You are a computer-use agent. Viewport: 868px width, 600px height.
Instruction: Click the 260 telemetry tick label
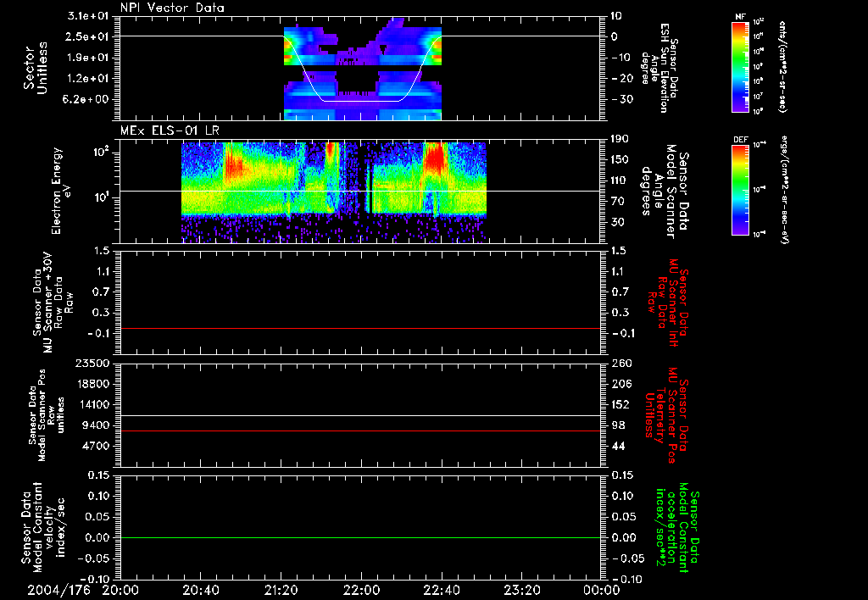tap(622, 364)
